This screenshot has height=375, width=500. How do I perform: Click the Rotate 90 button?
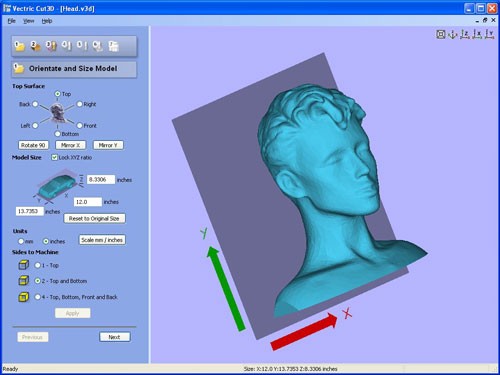click(33, 145)
